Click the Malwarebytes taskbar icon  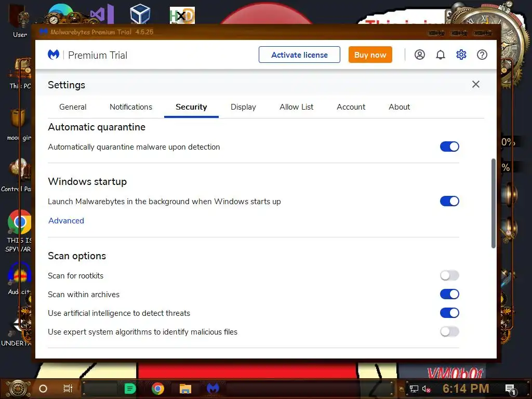[x=213, y=389]
